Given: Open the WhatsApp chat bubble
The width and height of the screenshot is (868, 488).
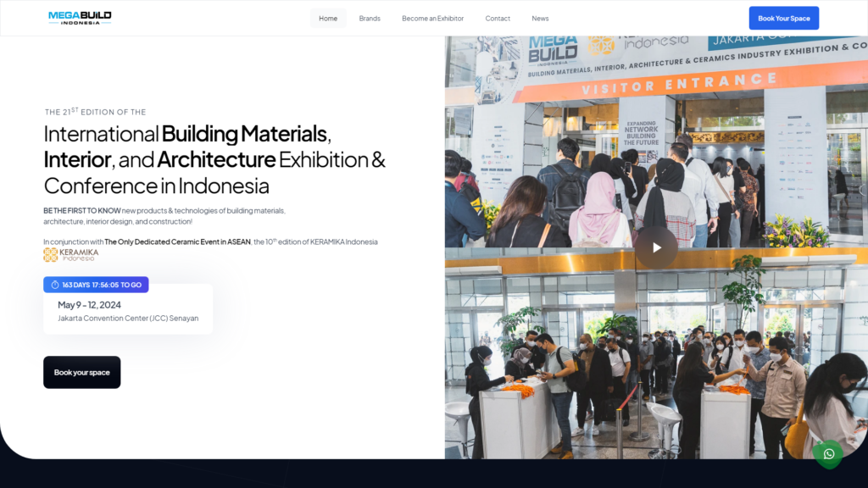Looking at the screenshot, I should [x=828, y=454].
